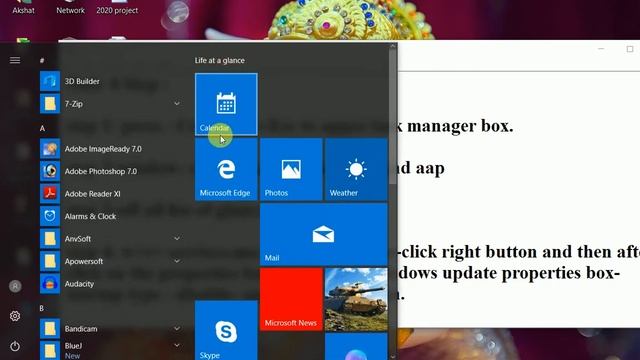Click 'Audacity' app name

[x=79, y=284]
